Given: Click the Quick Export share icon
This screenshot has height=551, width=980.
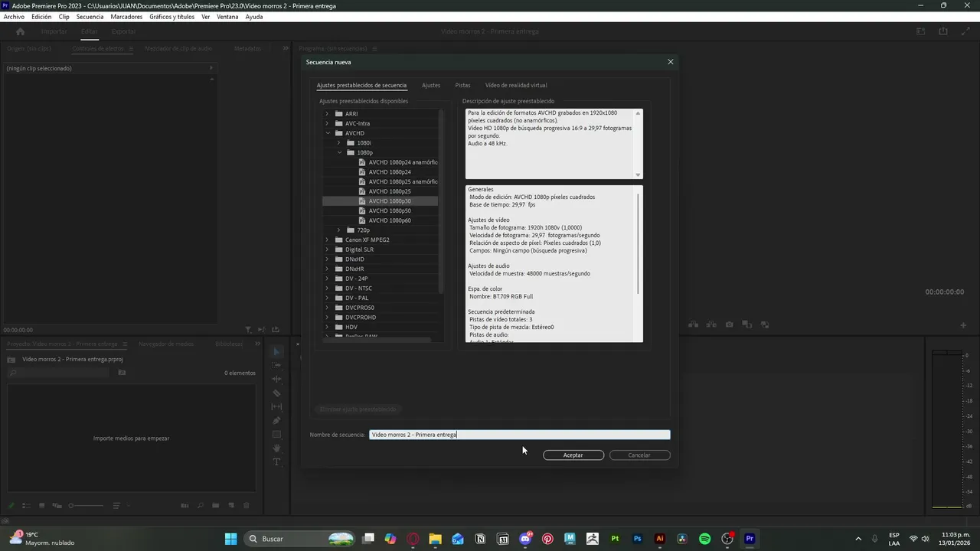Looking at the screenshot, I should pyautogui.click(x=943, y=31).
